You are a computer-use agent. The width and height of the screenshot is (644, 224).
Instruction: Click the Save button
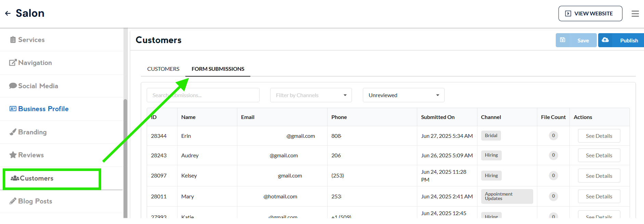click(576, 40)
